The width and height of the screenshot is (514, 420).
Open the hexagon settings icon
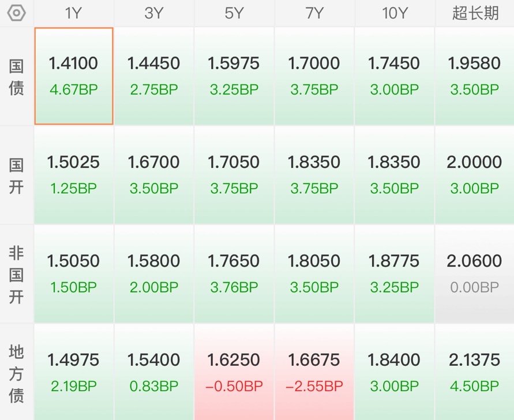point(16,13)
